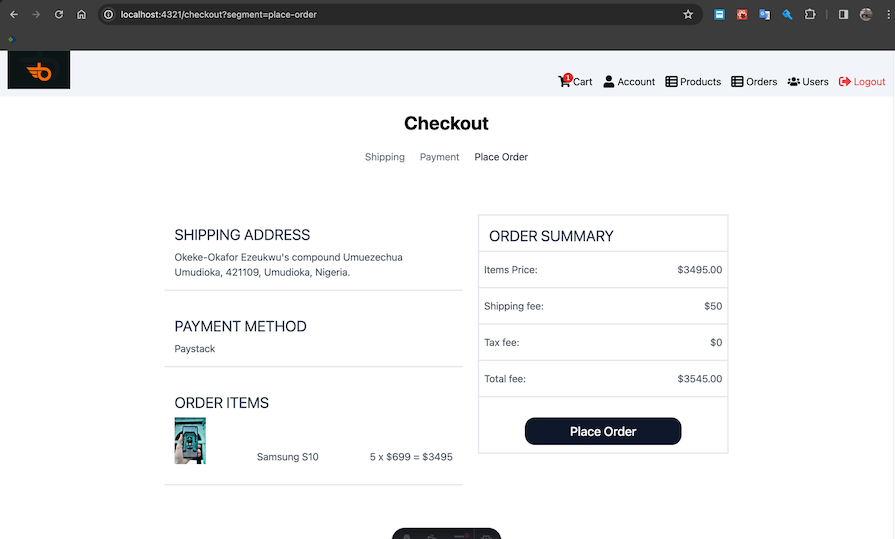Open the Users group icon

click(x=793, y=82)
